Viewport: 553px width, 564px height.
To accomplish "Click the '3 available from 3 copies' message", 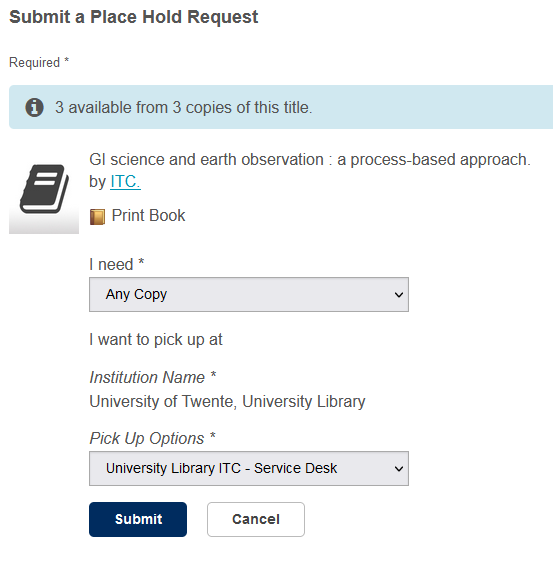I will click(x=183, y=108).
